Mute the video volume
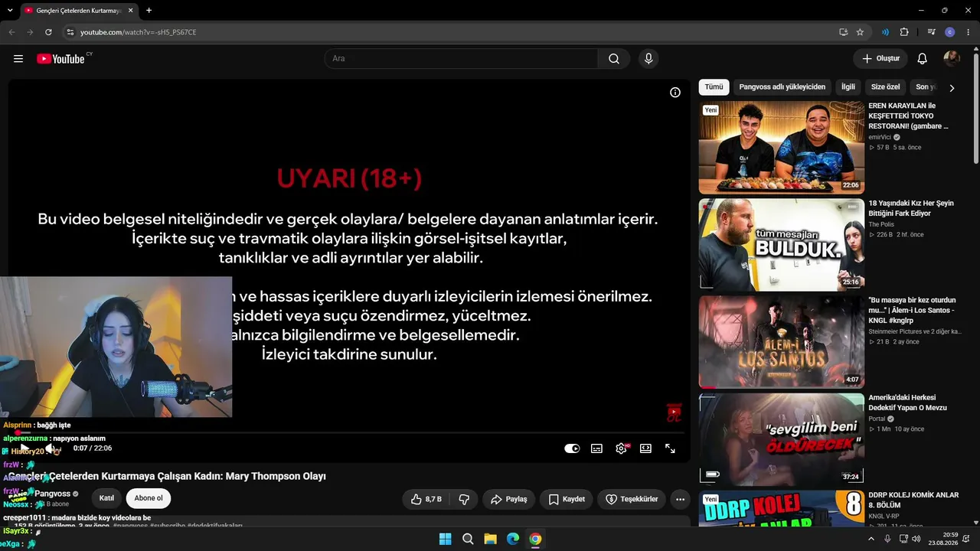 pyautogui.click(x=50, y=448)
